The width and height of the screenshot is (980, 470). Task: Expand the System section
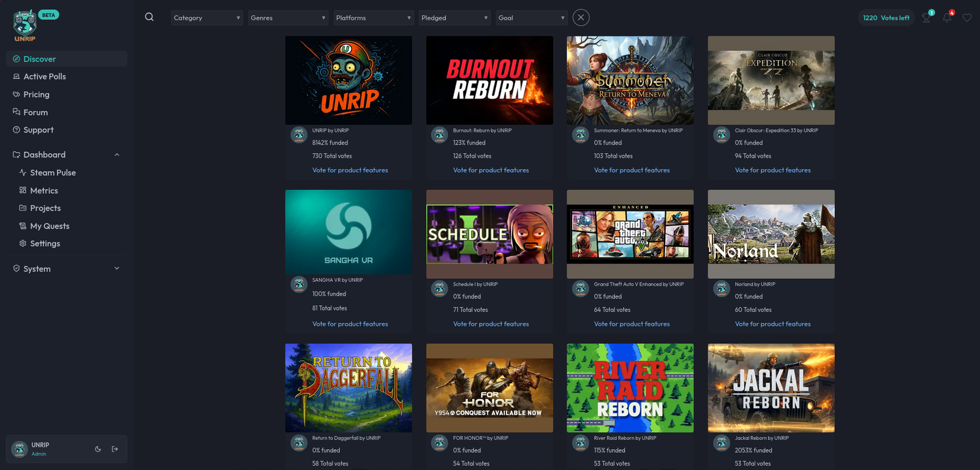coord(117,268)
